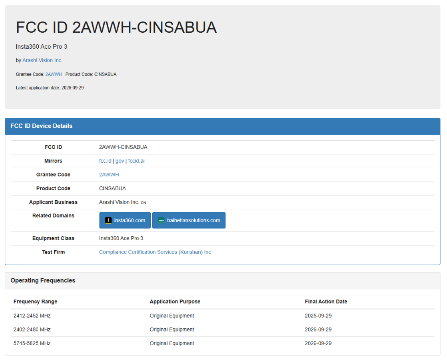
Task: Click the insta360.com favicon icon
Action: coord(108,220)
